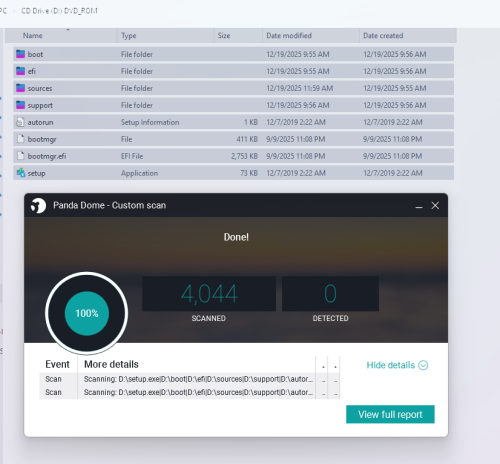Click the bootmgr.efi file icon

[21, 156]
